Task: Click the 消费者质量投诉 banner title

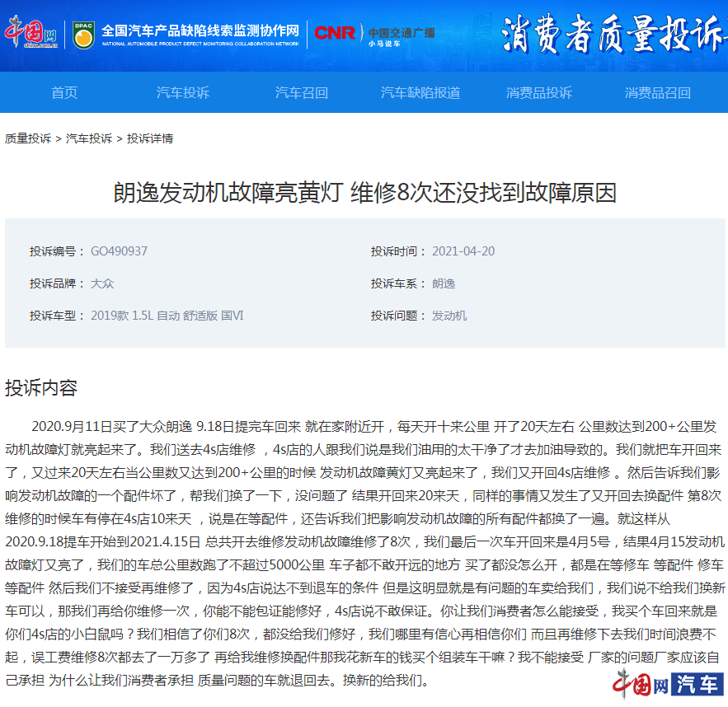Action: click(613, 34)
